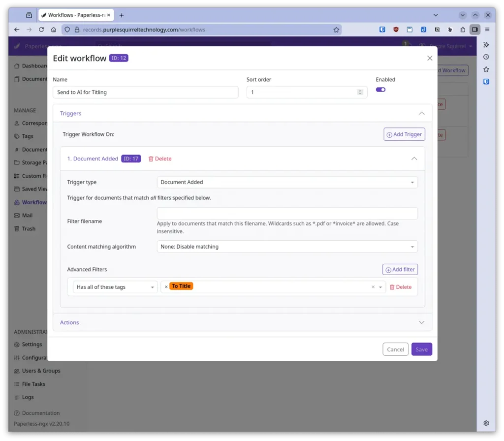
Task: Select the Tags entry icon in sidebar
Action: 16,136
